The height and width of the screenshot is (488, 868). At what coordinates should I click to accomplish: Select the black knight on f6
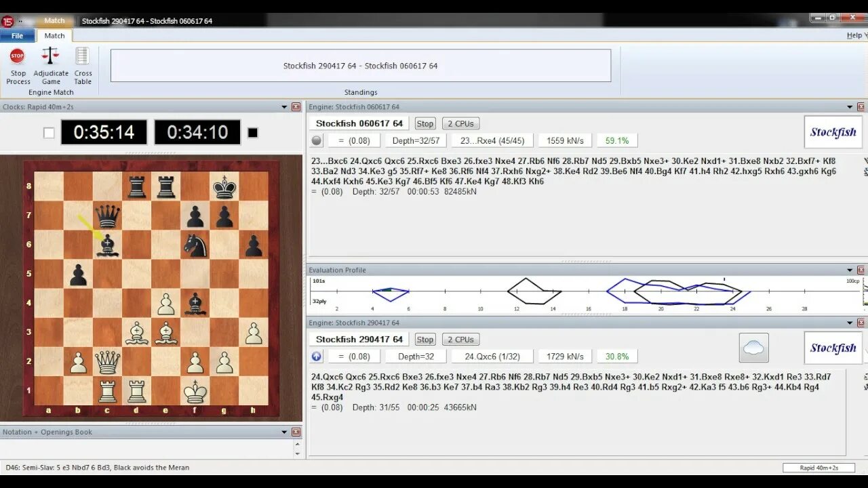(x=195, y=245)
